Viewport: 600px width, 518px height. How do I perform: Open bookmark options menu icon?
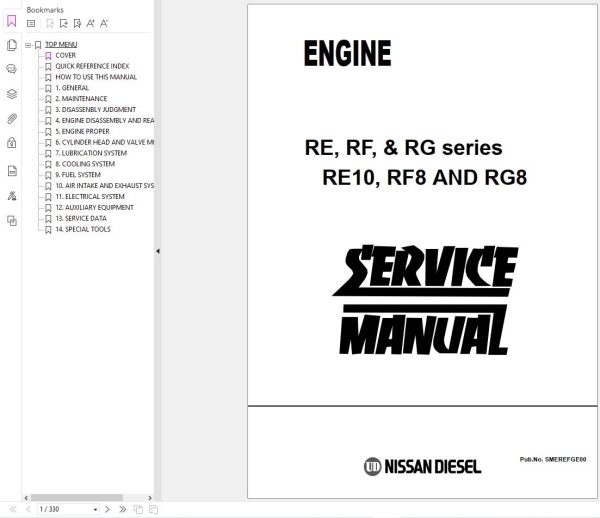point(31,24)
